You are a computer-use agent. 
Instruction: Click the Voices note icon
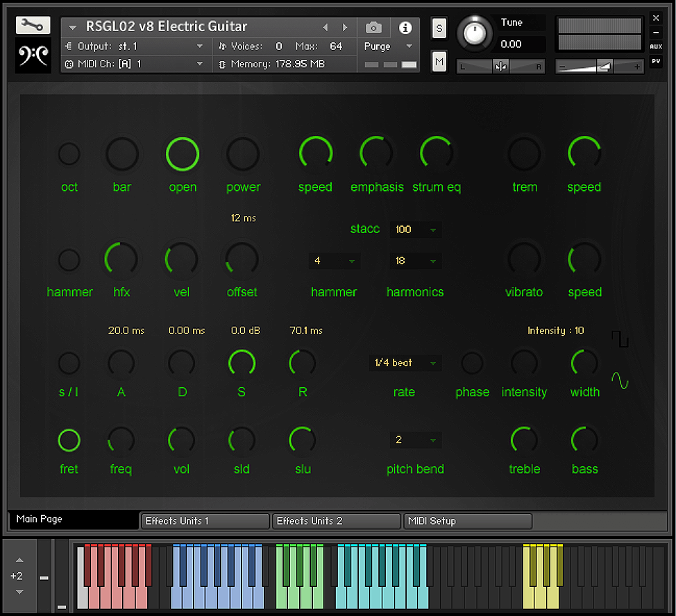click(x=222, y=46)
